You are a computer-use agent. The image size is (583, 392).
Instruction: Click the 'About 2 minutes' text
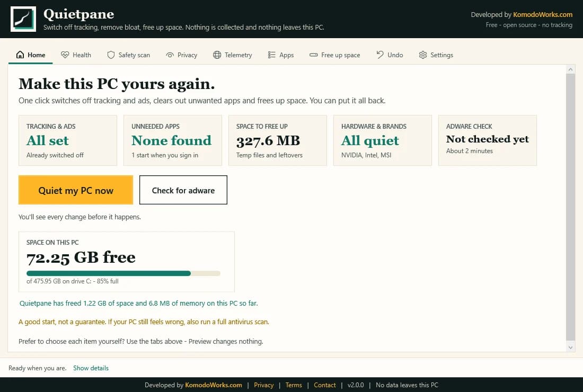(470, 151)
